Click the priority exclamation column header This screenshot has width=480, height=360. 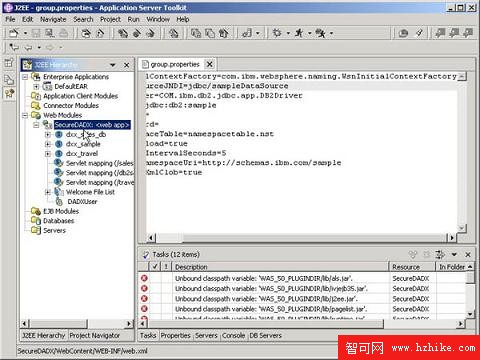point(166,267)
